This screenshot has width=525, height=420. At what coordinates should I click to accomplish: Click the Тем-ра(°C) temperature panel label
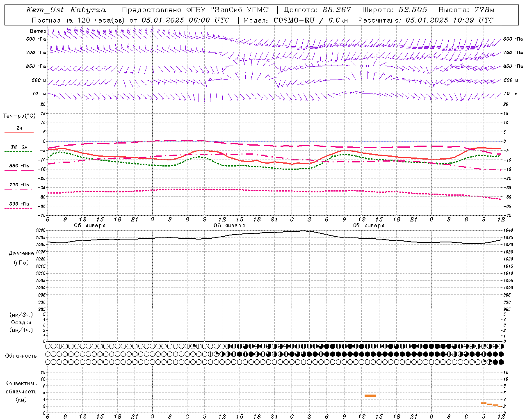click(x=19, y=116)
